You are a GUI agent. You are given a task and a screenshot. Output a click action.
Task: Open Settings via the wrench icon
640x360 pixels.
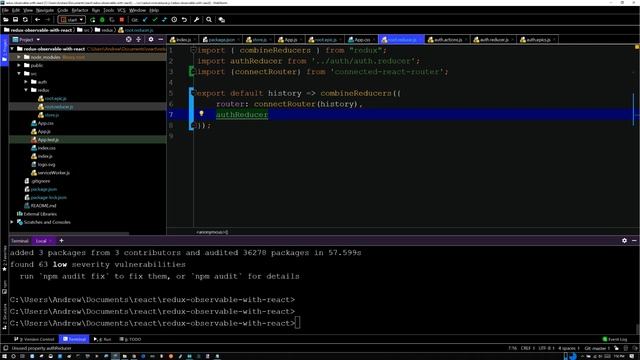pyautogui.click(x=196, y=20)
